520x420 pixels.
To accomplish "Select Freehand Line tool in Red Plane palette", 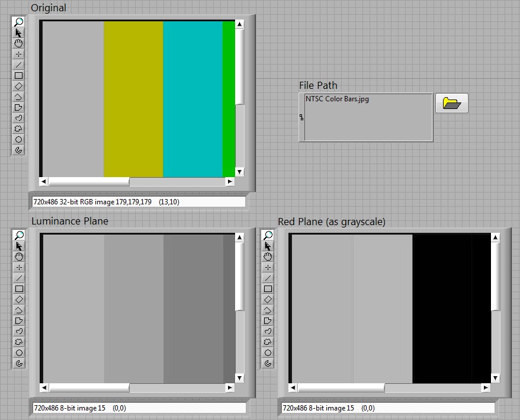I will [x=268, y=331].
